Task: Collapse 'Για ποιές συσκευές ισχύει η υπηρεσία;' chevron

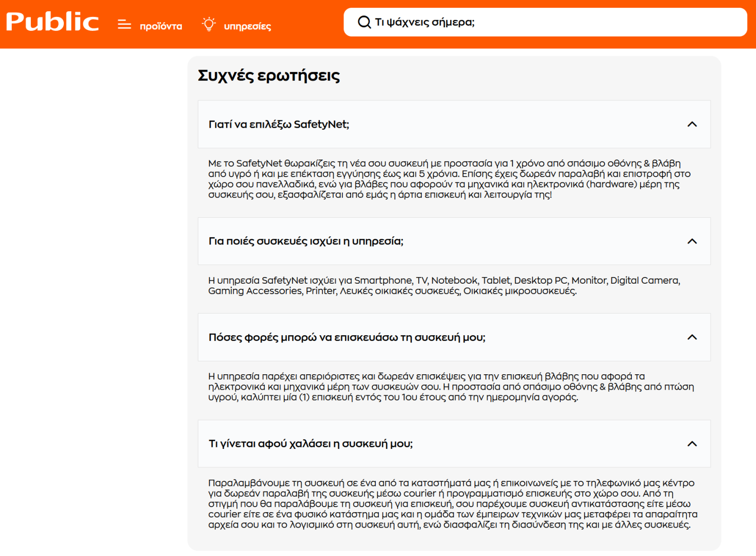Action: click(692, 241)
